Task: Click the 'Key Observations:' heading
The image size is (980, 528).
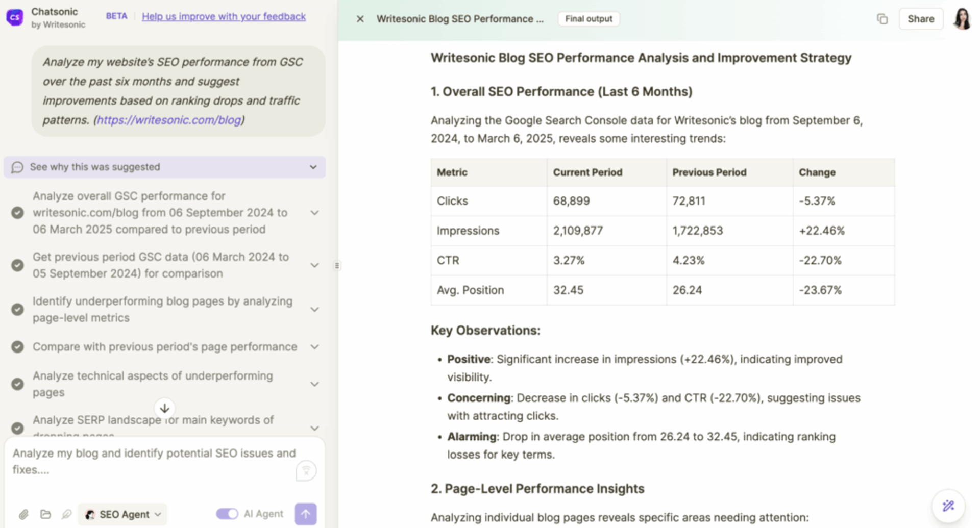Action: [485, 331]
